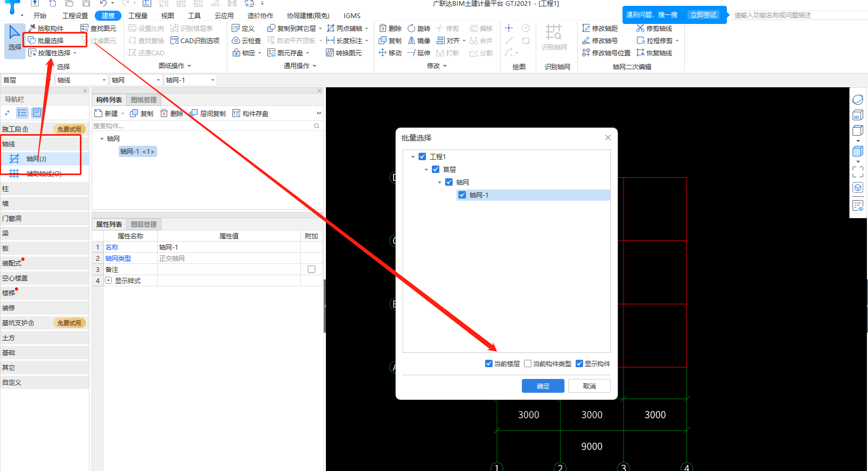Click the 恢复轴线 tool
The image size is (868, 471).
[654, 53]
